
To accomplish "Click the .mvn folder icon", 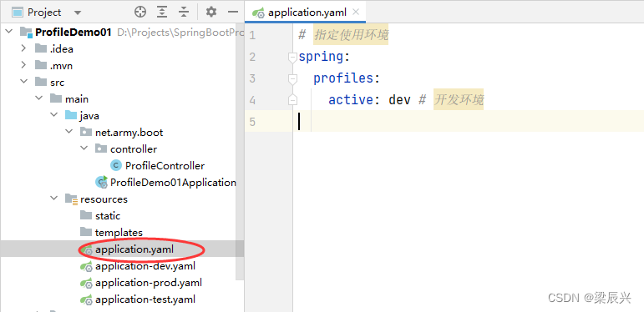I will click(41, 66).
